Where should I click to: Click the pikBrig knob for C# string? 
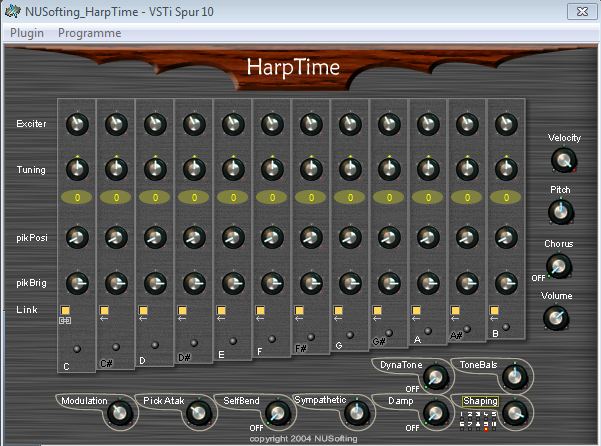116,283
